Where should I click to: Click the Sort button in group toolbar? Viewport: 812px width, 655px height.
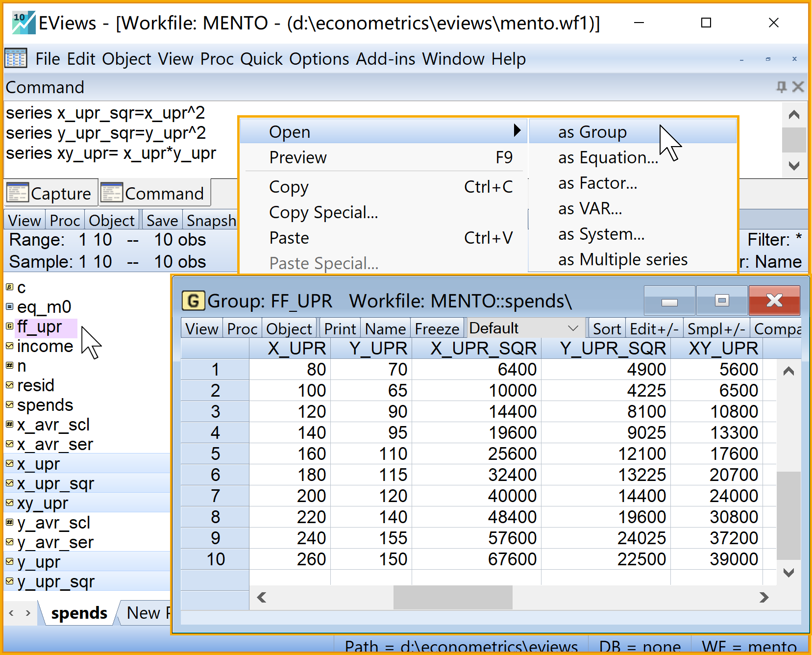(607, 328)
